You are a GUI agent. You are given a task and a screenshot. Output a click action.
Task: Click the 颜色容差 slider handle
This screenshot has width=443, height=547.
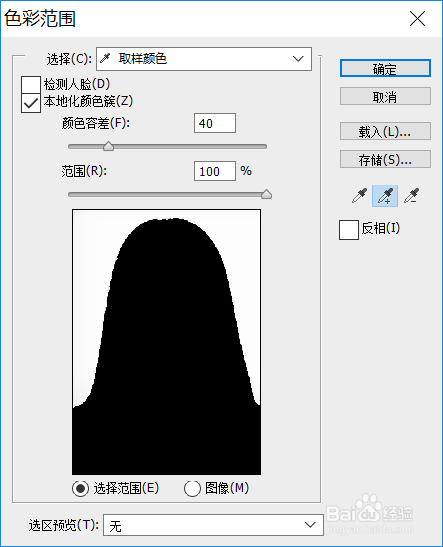(x=108, y=146)
